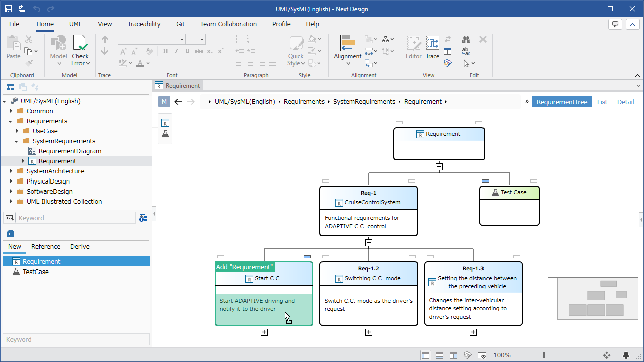644x362 pixels.
Task: Select RequirementTree view button
Action: pyautogui.click(x=562, y=102)
